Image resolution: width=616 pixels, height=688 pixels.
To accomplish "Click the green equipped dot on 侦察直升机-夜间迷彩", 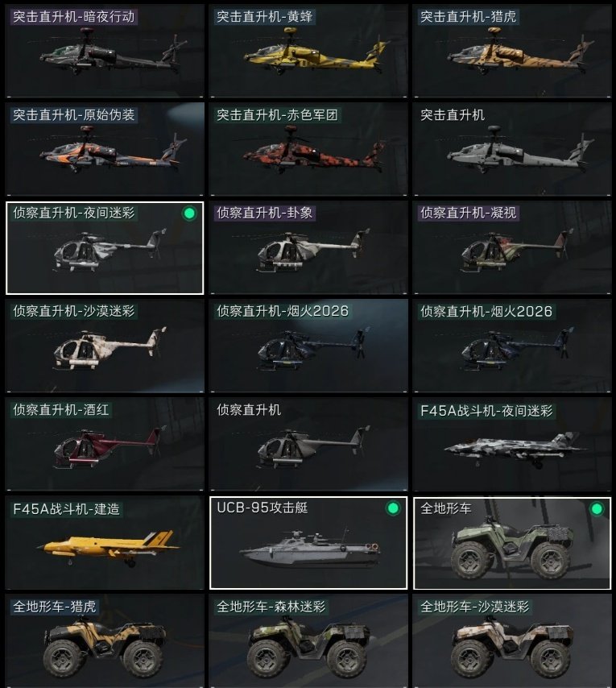I will click(189, 213).
